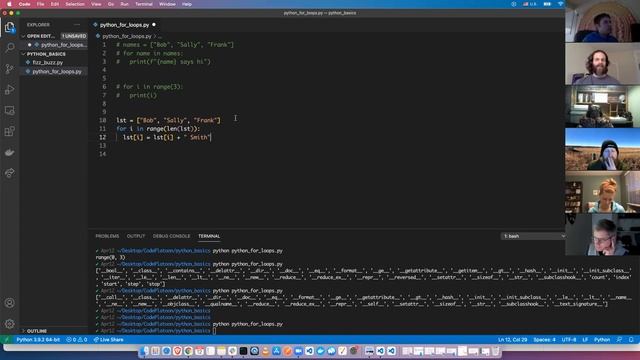Image resolution: width=640 pixels, height=360 pixels.
Task: Open the Extensions view
Action: [x=10, y=131]
